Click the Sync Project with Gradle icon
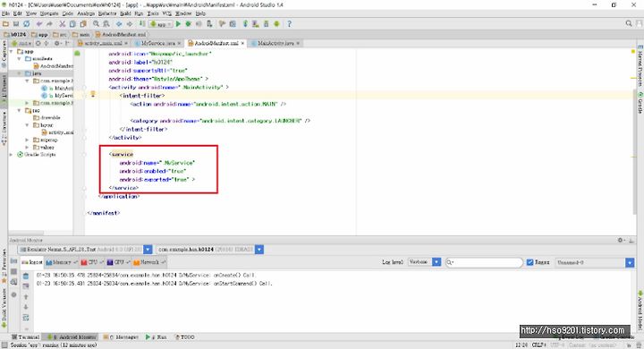Viewport: 644px width, 349px height. click(245, 24)
